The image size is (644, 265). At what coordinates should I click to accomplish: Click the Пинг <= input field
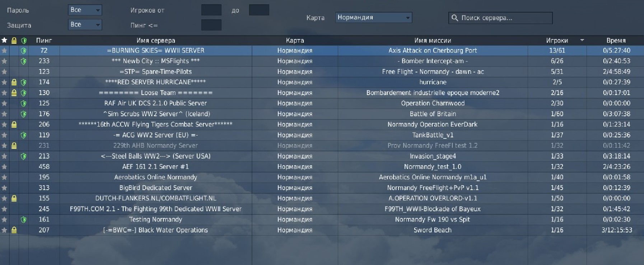click(x=211, y=25)
